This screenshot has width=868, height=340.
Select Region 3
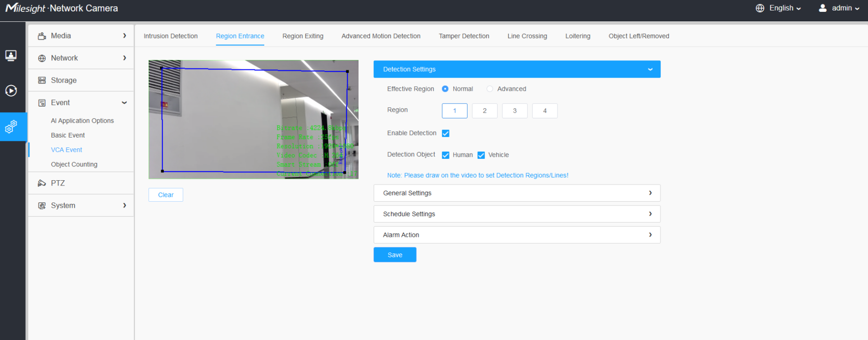515,111
